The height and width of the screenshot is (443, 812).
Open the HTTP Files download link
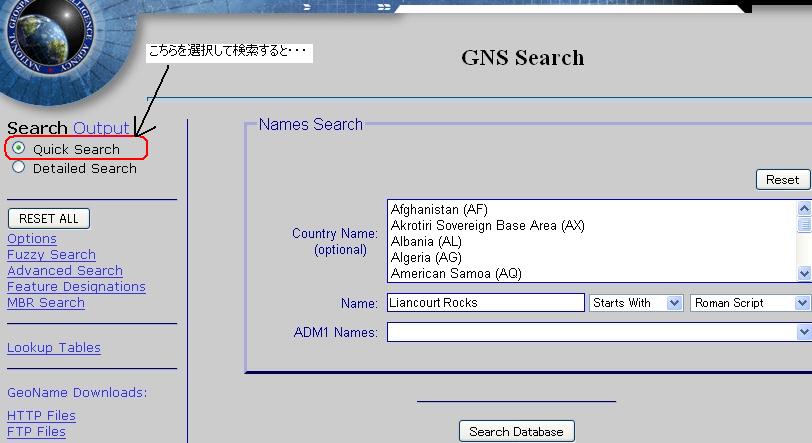click(41, 416)
